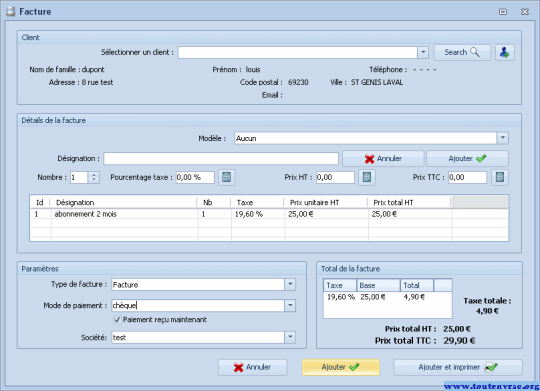
Task: Open the Prix HT calculator icon
Action: (367, 177)
